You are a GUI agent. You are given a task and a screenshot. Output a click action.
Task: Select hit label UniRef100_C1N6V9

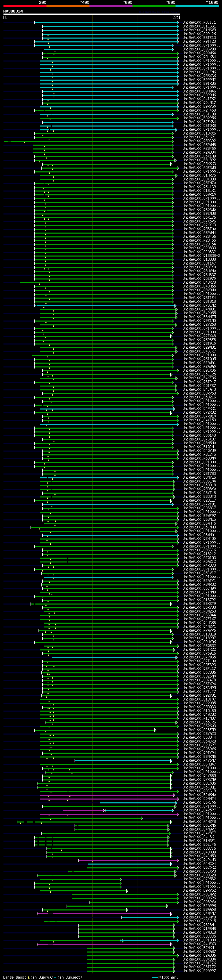(199, 30)
